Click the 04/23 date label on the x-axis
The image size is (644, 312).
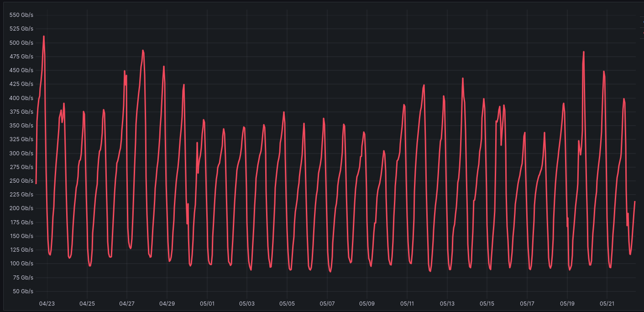point(47,303)
